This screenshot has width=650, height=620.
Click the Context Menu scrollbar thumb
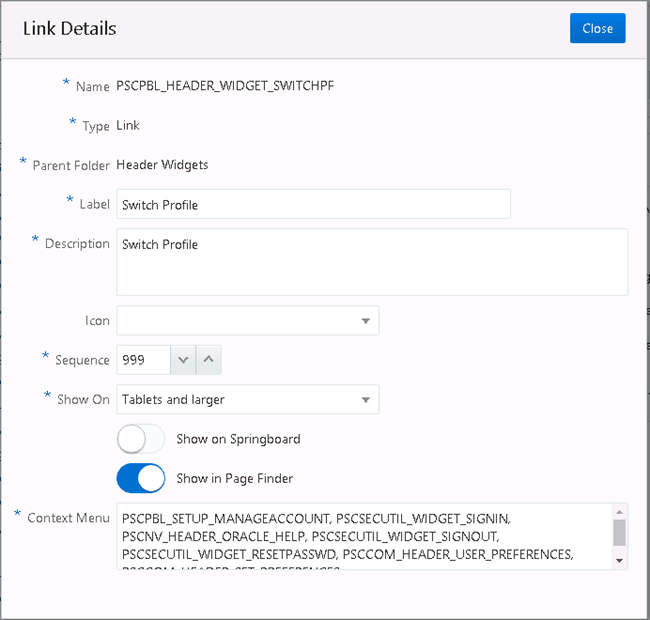[x=620, y=531]
